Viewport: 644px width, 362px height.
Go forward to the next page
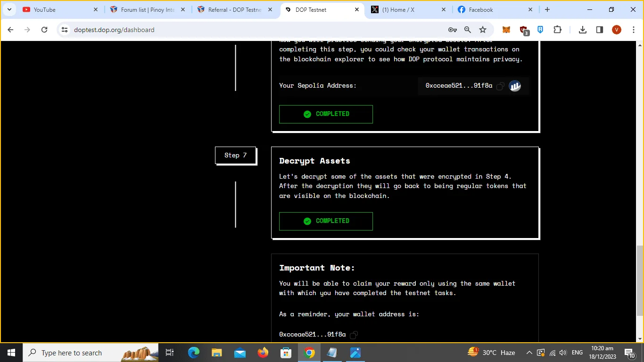tap(27, 30)
